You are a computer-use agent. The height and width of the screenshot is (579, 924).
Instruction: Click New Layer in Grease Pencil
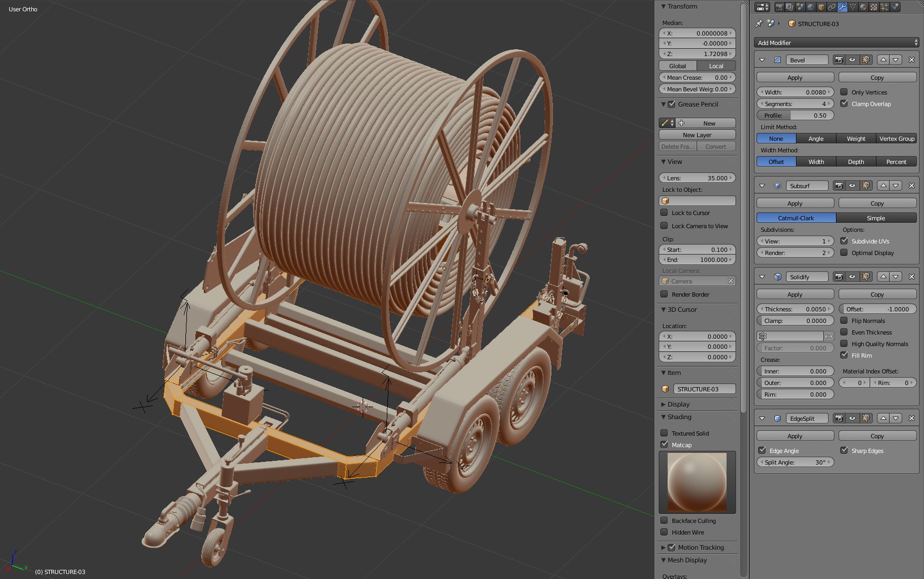[x=697, y=135]
